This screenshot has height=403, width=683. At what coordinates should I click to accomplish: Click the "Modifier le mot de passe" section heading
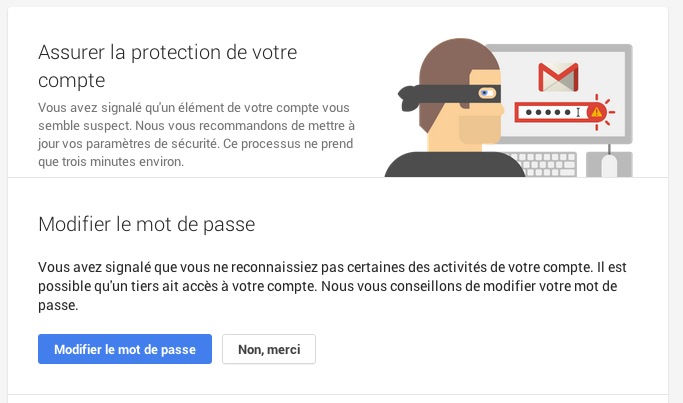pos(146,225)
